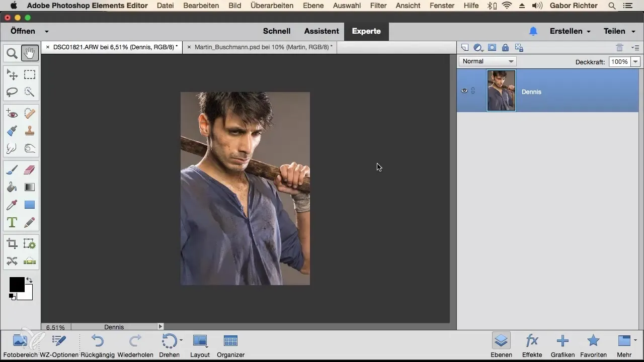Click the Dennis layer thumbnail
644x362 pixels.
tap(501, 90)
